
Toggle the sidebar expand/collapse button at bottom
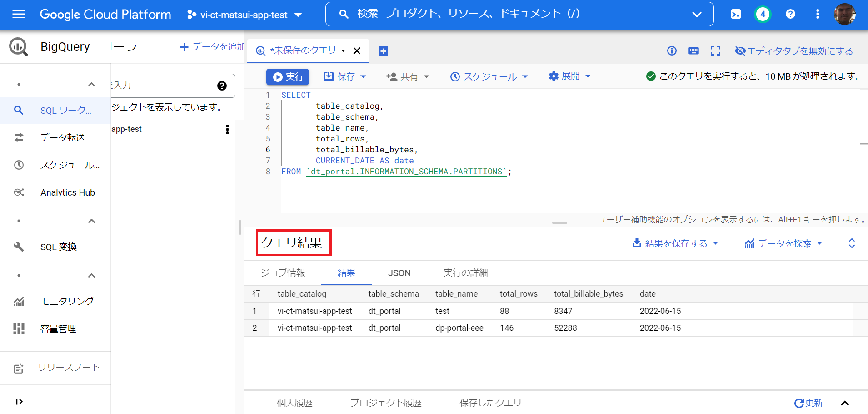(19, 401)
